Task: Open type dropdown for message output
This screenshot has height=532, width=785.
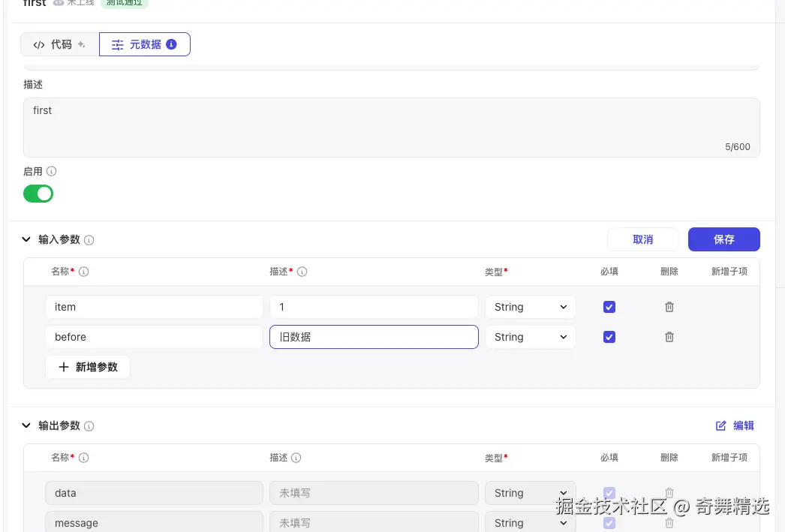Action: point(530,522)
